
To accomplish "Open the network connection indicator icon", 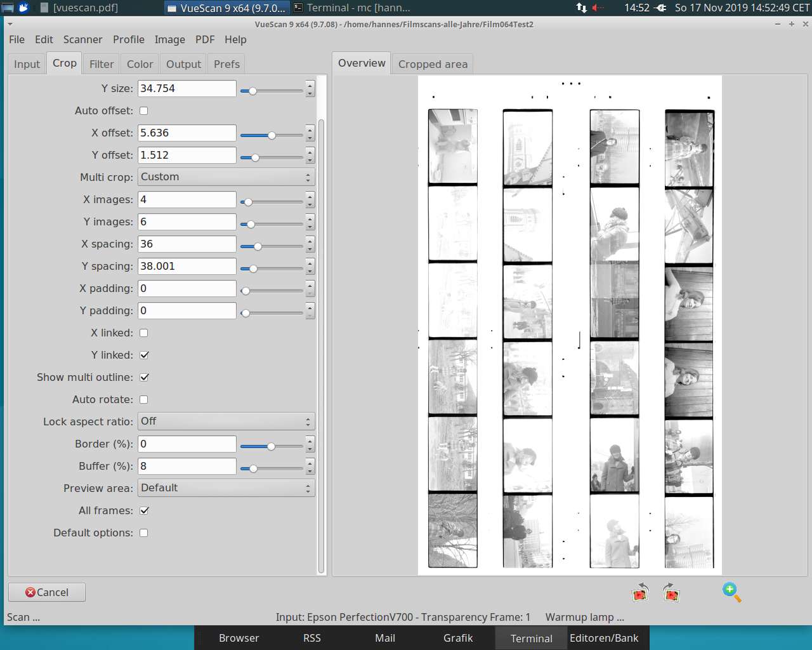I will pos(581,8).
